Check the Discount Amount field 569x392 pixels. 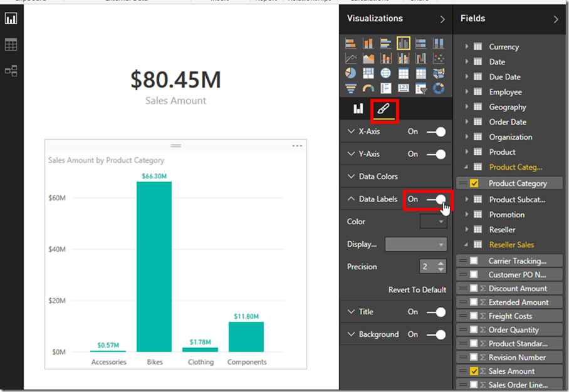coord(474,288)
